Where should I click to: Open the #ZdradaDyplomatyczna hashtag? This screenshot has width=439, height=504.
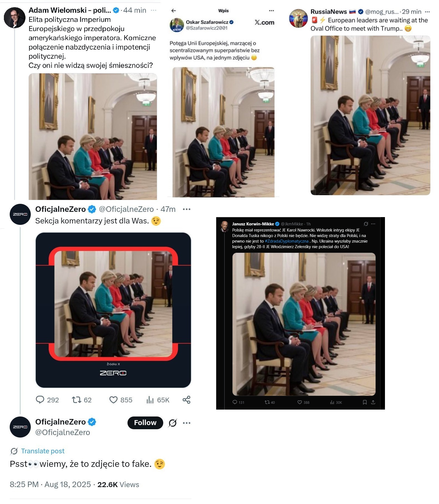287,241
